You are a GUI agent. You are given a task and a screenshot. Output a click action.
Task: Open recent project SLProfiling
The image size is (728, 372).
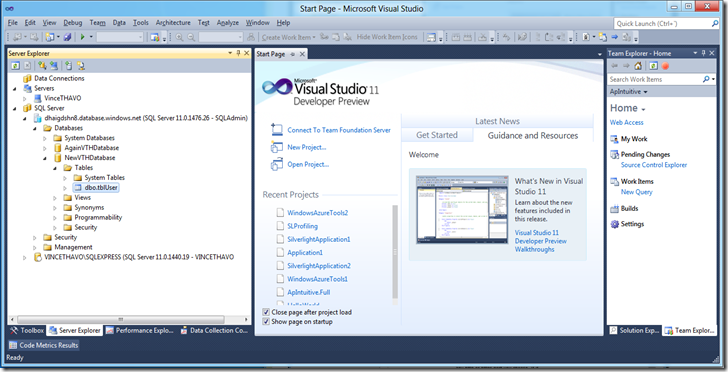pyautogui.click(x=302, y=226)
